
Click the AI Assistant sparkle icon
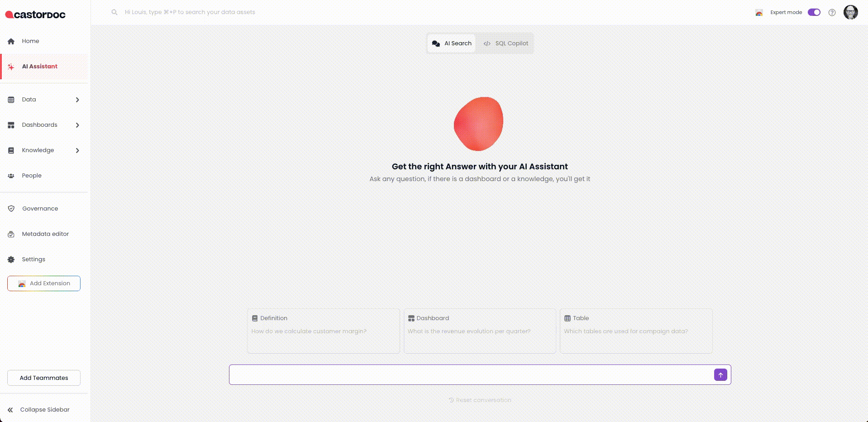coord(11,67)
